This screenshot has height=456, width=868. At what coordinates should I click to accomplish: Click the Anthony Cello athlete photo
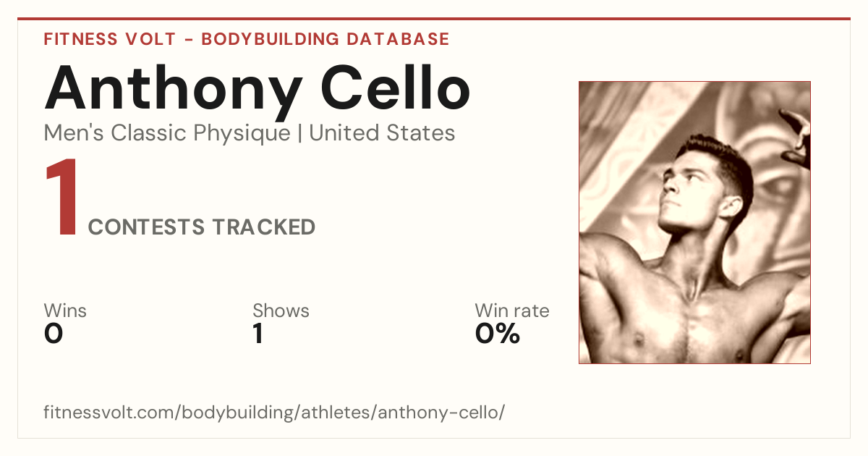694,222
